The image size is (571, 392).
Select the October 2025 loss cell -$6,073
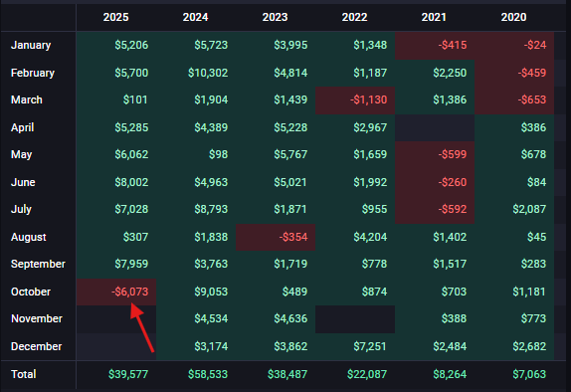116,292
